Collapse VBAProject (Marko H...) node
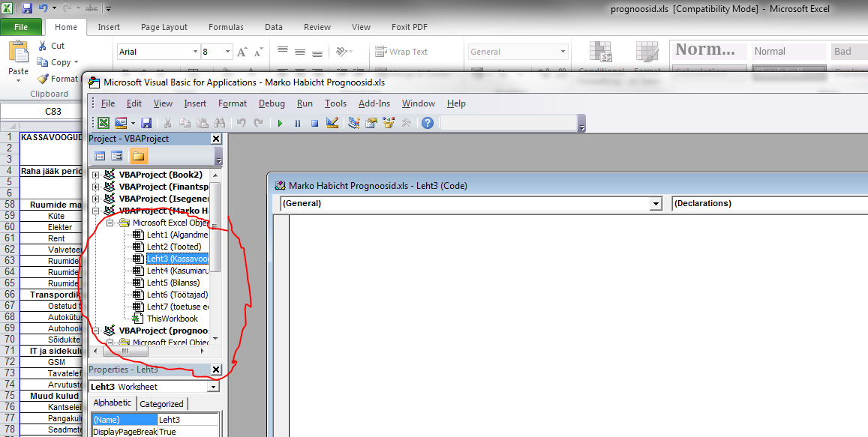Viewport: 868px width, 437px height. pos(96,211)
